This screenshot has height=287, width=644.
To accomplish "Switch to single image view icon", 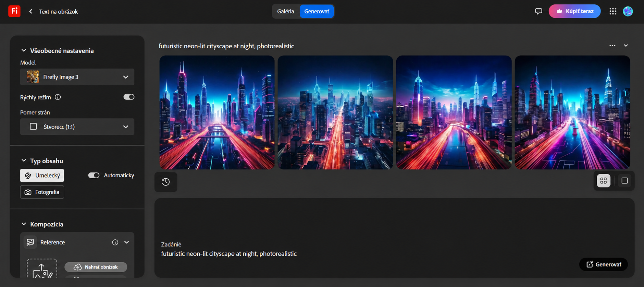I will [x=624, y=181].
